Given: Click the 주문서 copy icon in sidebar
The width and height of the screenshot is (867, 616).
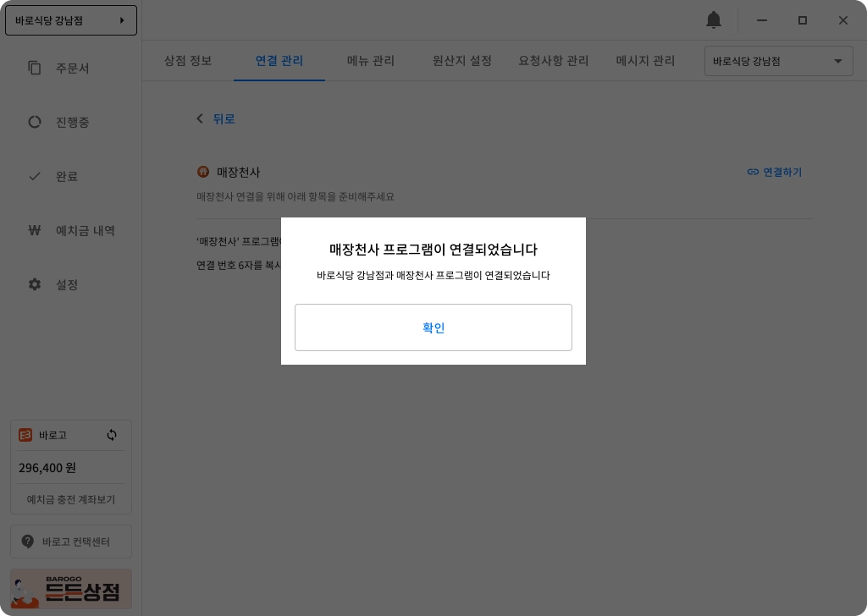Looking at the screenshot, I should [x=34, y=68].
